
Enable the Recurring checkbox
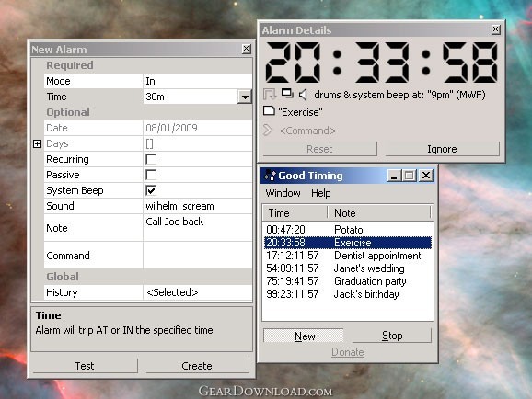point(151,159)
